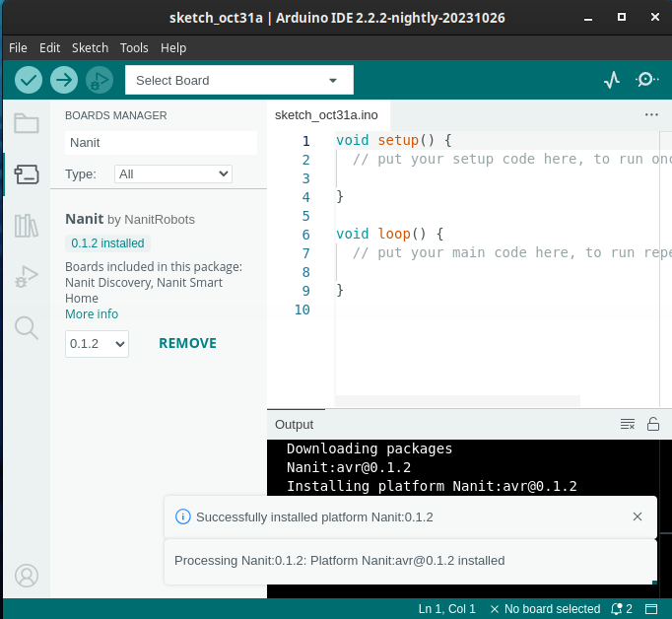Click line number 10 in the editor

(302, 309)
